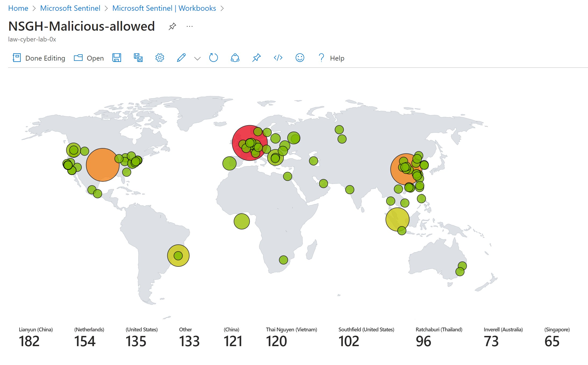The height and width of the screenshot is (365, 588).
Task: Open Microsoft Sentinel | Workbooks breadcrumb
Action: coord(164,8)
